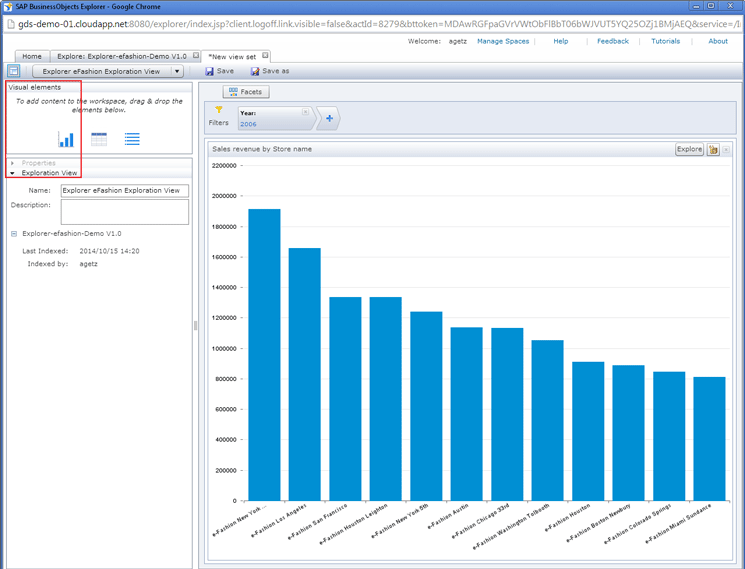Close the Explorer-efashion-Demo V1.0 tab
745x569 pixels.
196,56
